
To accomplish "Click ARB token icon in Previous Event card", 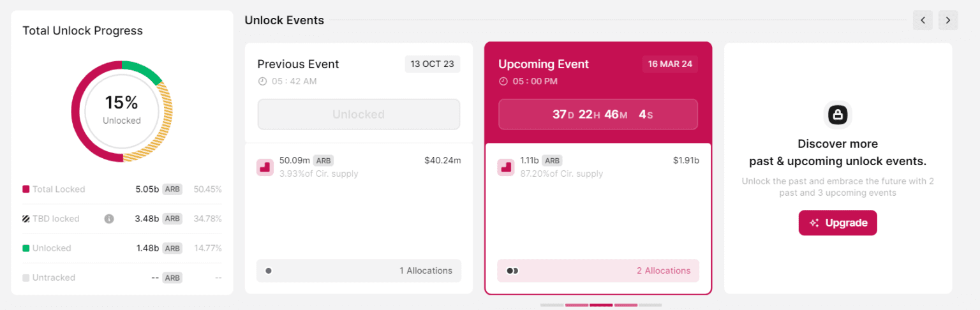I will [x=265, y=167].
